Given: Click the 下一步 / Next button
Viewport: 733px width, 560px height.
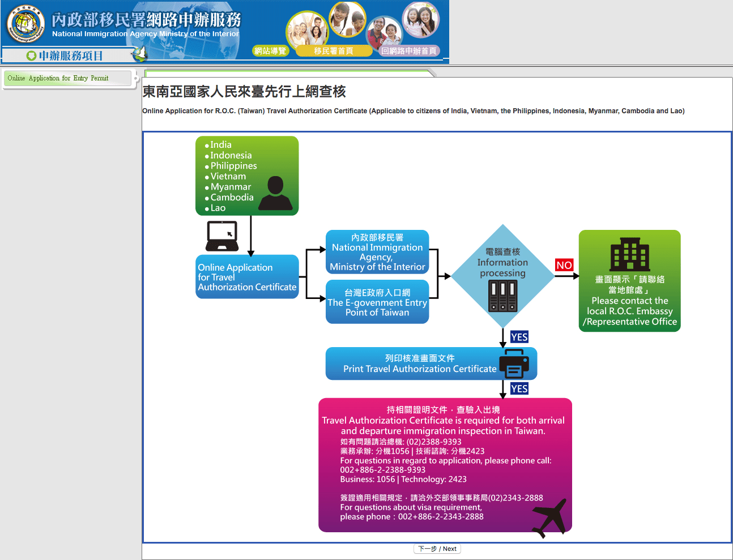Looking at the screenshot, I should point(437,549).
